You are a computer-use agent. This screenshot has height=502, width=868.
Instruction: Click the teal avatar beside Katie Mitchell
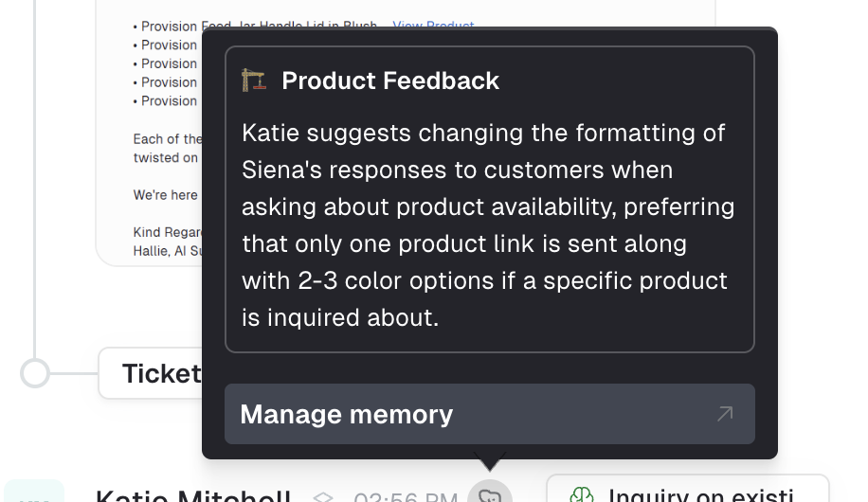(34, 492)
